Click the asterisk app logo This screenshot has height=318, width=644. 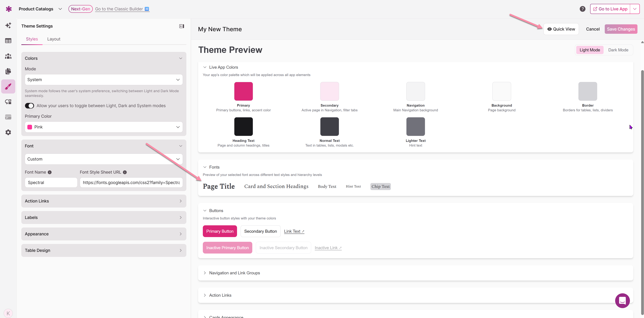(9, 9)
